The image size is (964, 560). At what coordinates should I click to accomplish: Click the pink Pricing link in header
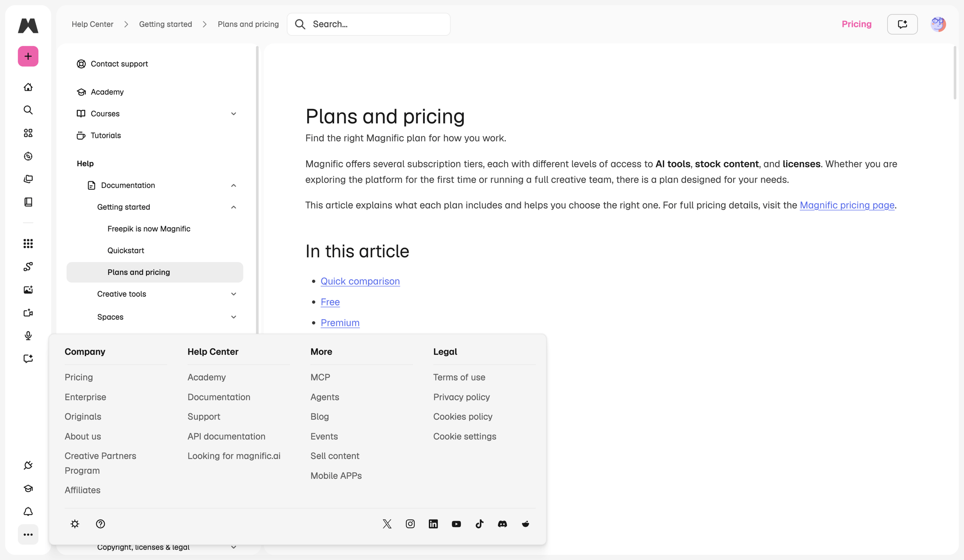pos(856,24)
